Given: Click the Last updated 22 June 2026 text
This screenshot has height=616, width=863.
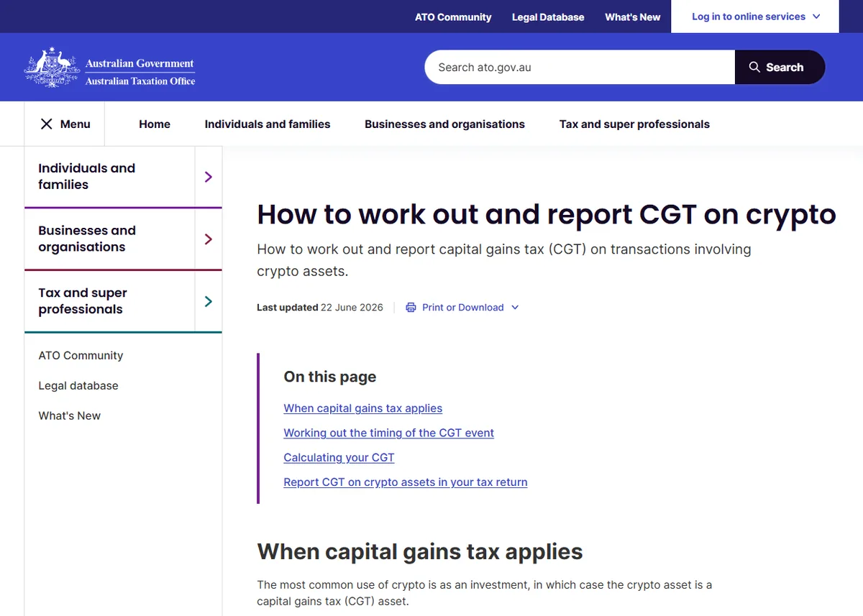Looking at the screenshot, I should click(x=320, y=308).
